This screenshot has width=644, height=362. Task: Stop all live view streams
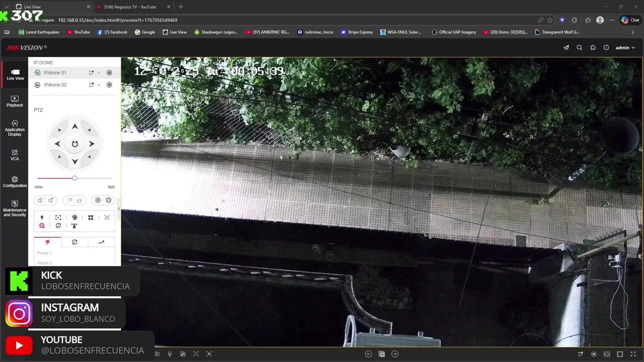pyautogui.click(x=381, y=354)
